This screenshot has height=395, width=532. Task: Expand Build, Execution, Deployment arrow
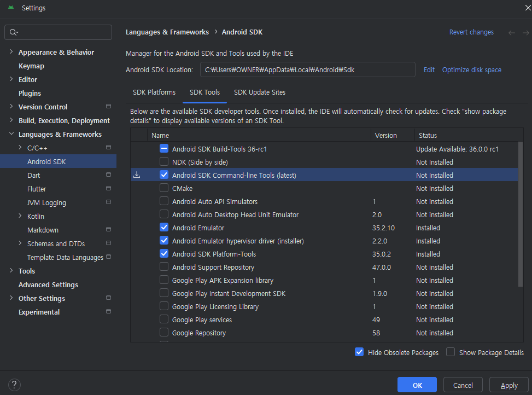[x=11, y=120]
